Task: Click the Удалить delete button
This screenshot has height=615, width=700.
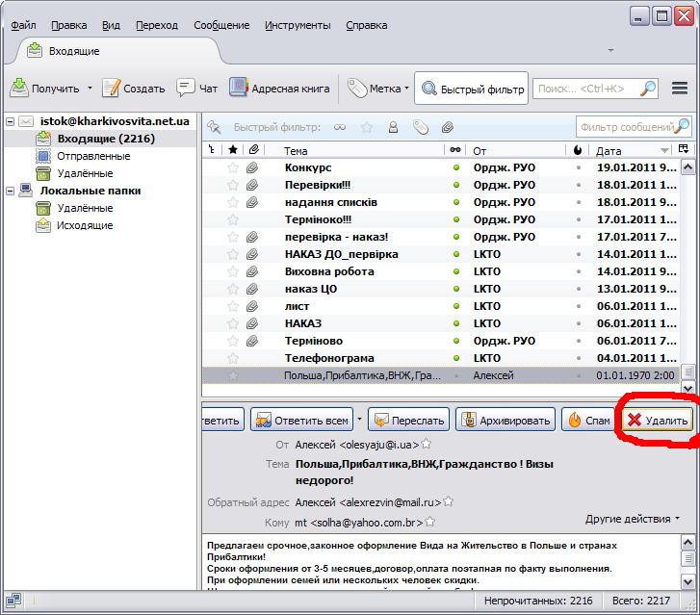Action: click(x=657, y=420)
